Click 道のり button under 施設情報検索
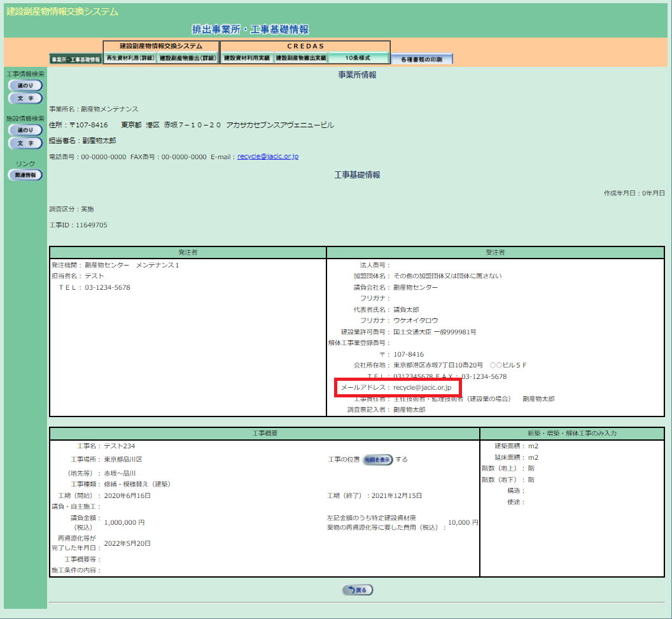The width and height of the screenshot is (672, 619). pyautogui.click(x=25, y=130)
